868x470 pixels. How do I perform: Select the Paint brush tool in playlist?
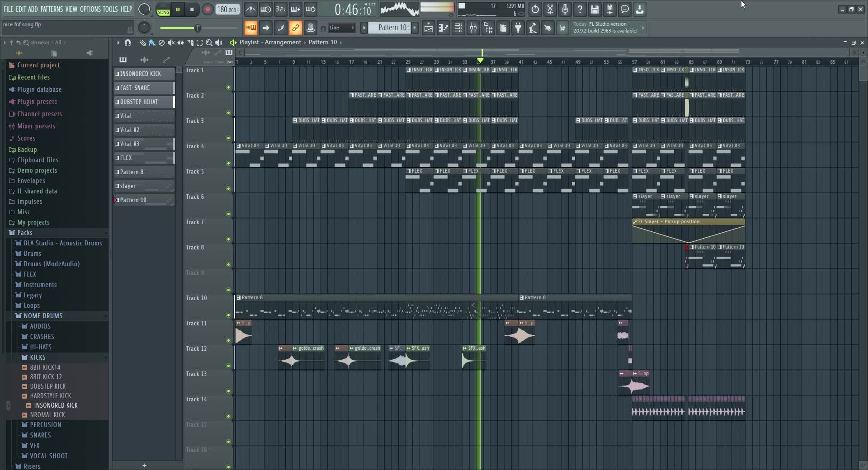pos(152,42)
